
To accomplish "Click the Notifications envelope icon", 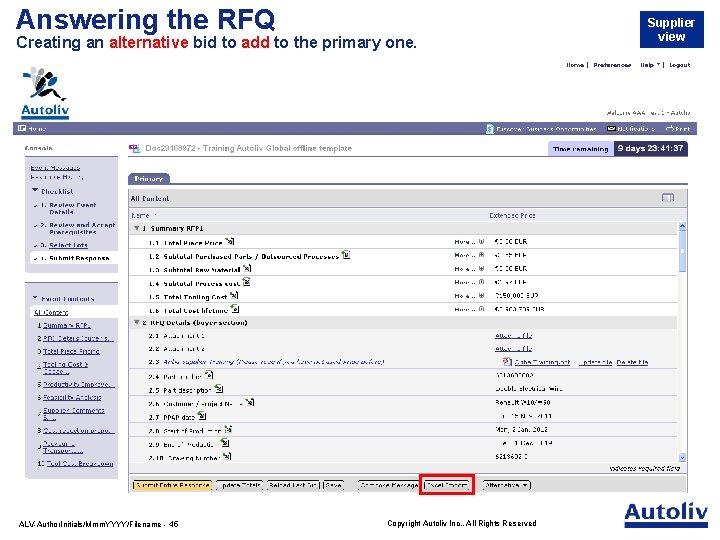I will [x=611, y=129].
